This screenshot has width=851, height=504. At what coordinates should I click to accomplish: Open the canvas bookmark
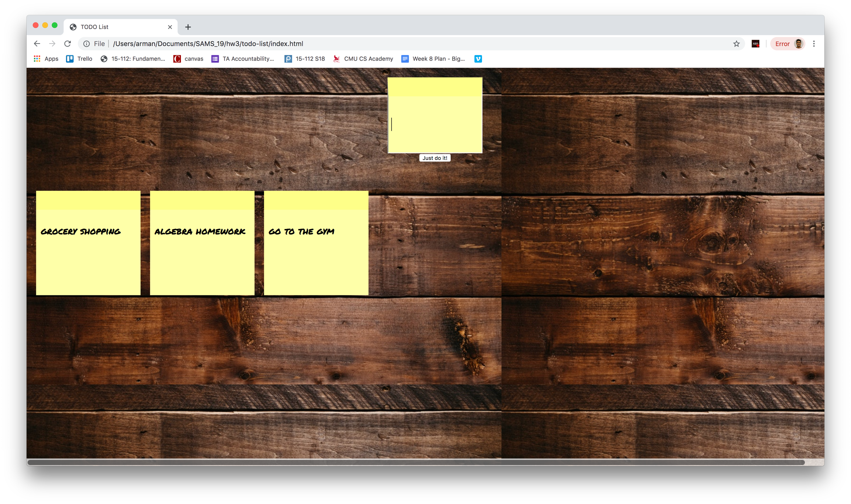[188, 59]
